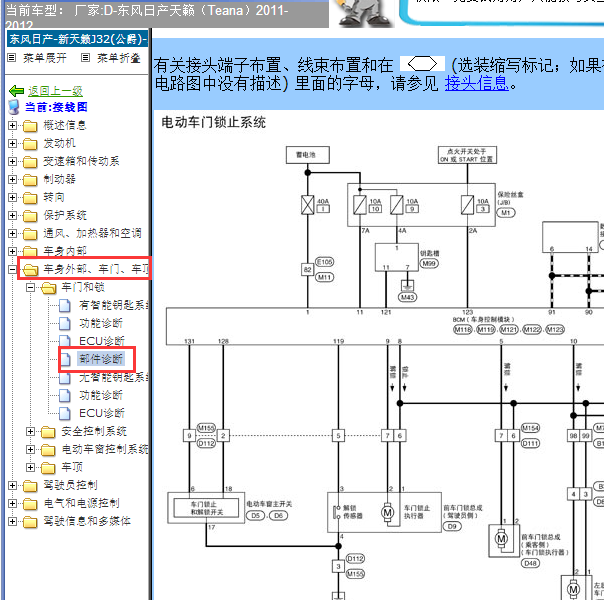Expand the 发动机 tree node
This screenshot has width=604, height=600.
tap(12, 144)
